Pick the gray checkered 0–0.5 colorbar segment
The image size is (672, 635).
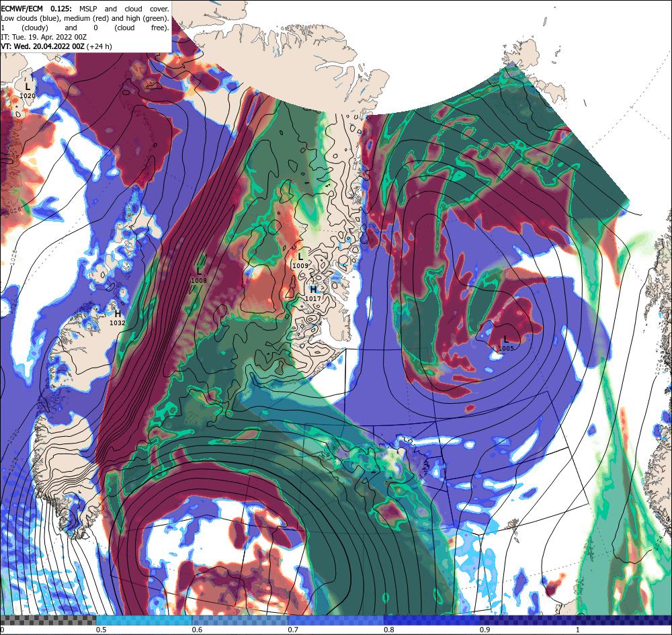48,620
